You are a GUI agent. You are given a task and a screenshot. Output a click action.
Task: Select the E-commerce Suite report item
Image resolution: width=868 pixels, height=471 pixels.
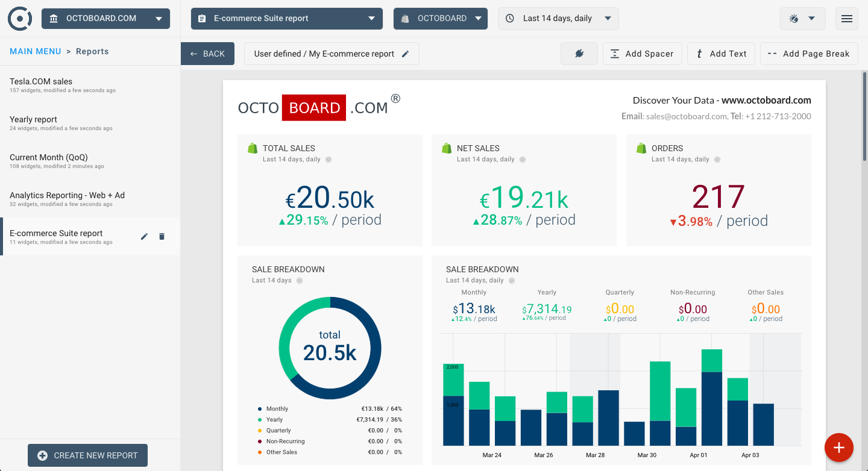(x=90, y=237)
